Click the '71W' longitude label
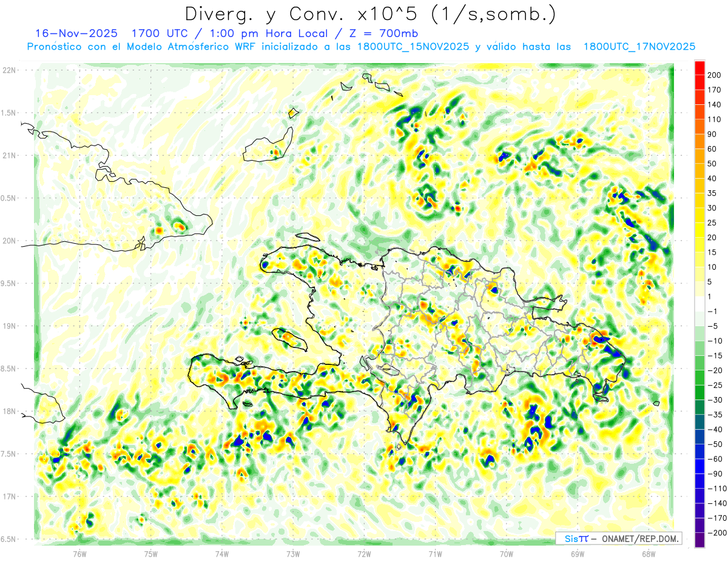This screenshot has height=562, width=728. (x=435, y=554)
